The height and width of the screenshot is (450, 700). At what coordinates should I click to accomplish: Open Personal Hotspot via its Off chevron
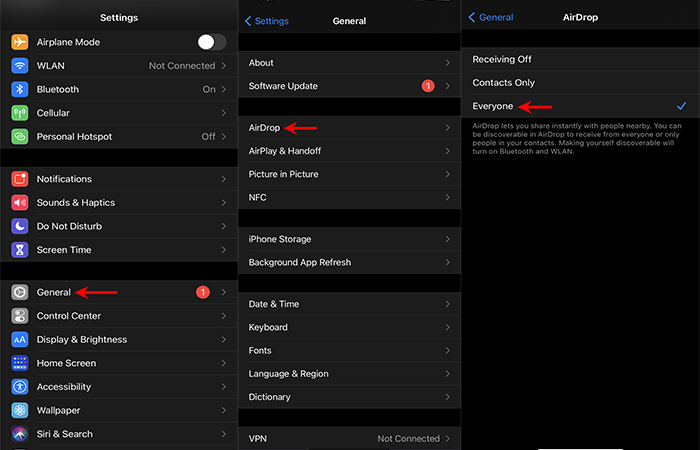click(x=224, y=137)
